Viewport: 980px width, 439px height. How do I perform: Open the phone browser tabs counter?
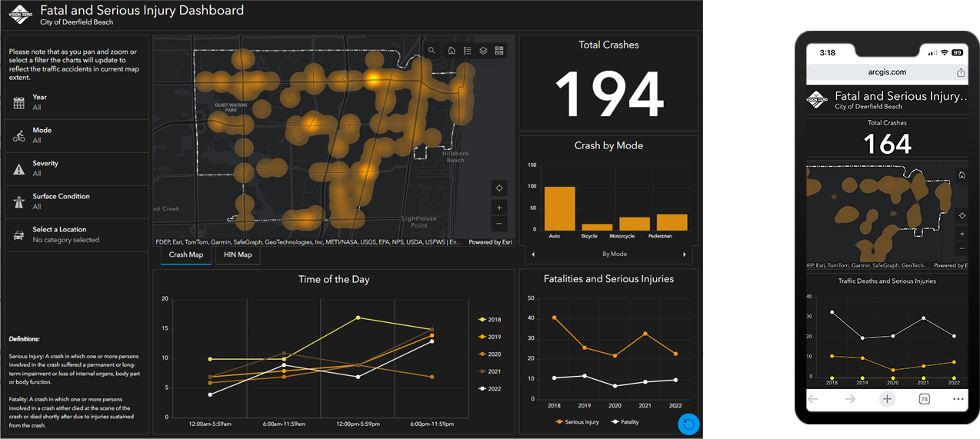(924, 399)
